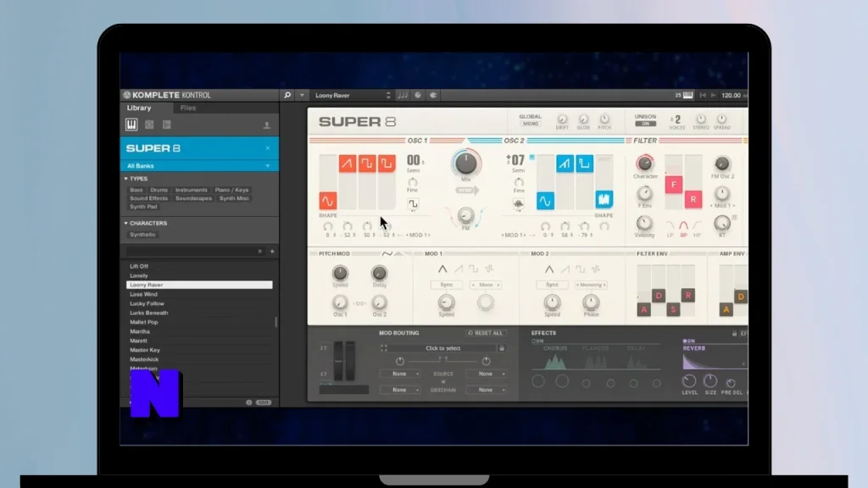Viewport: 868px width, 488px height.
Task: Lock the mod routing selection
Action: click(x=502, y=348)
